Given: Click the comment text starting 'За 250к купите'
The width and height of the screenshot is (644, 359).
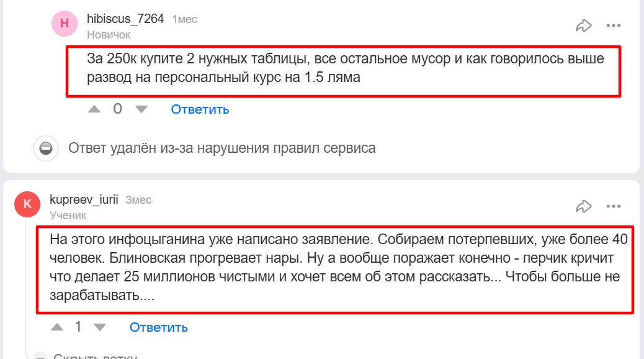Looking at the screenshot, I should coord(344,69).
